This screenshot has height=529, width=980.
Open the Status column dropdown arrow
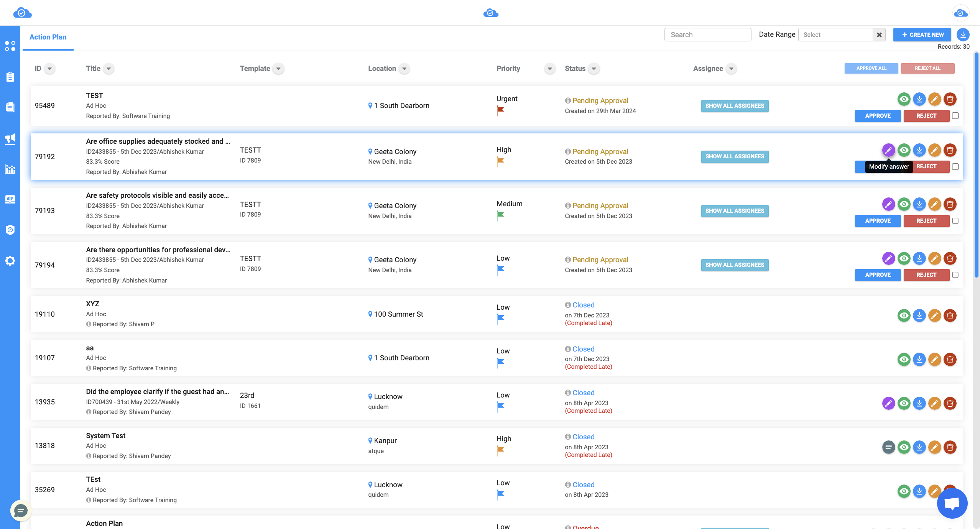tap(594, 69)
